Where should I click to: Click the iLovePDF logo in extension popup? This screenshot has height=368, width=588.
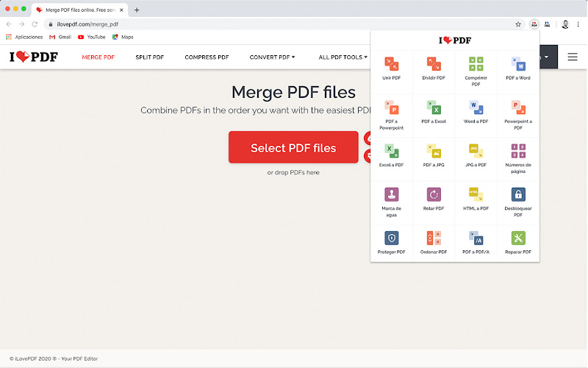[x=455, y=40]
